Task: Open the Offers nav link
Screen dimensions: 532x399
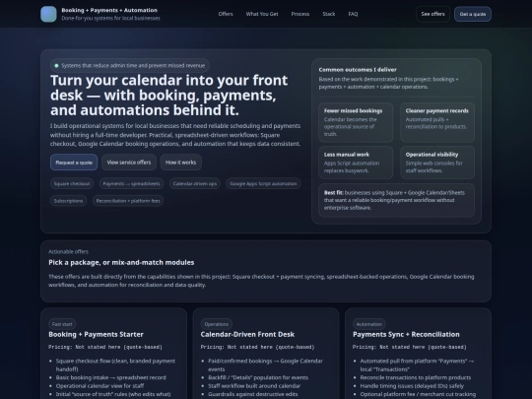Action: point(226,14)
